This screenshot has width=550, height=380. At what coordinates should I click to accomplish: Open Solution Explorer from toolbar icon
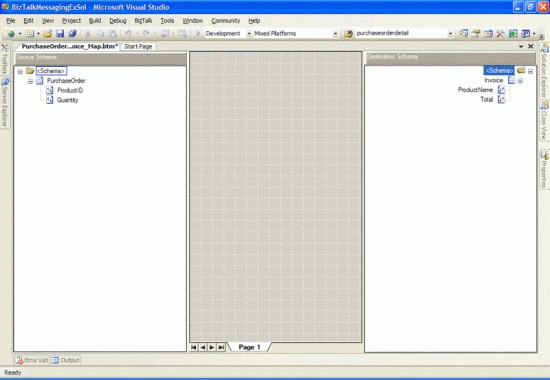coord(463,33)
